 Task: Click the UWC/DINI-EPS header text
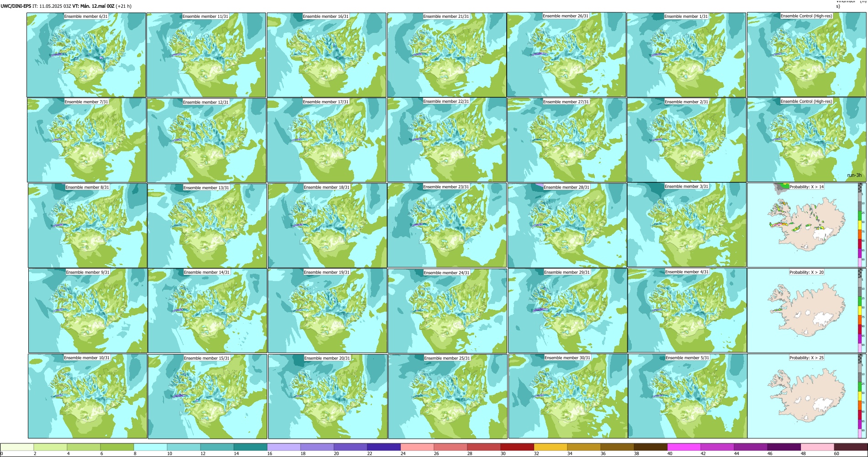(16, 6)
